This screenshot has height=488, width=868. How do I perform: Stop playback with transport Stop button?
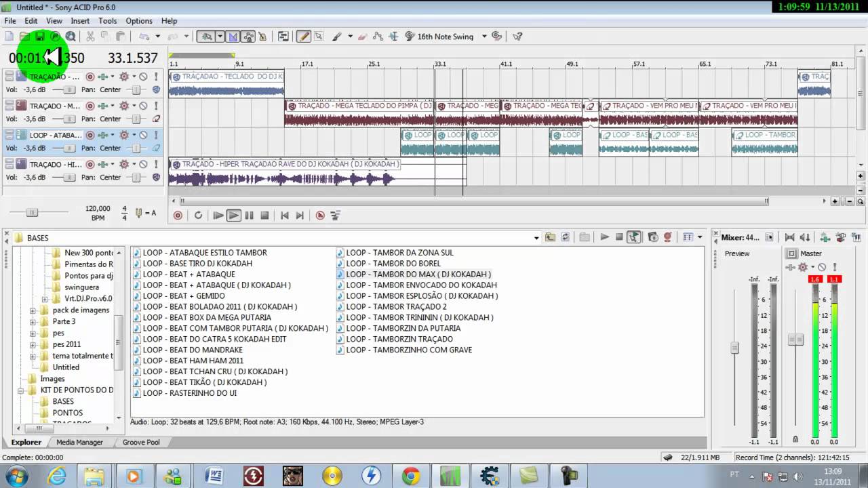264,216
